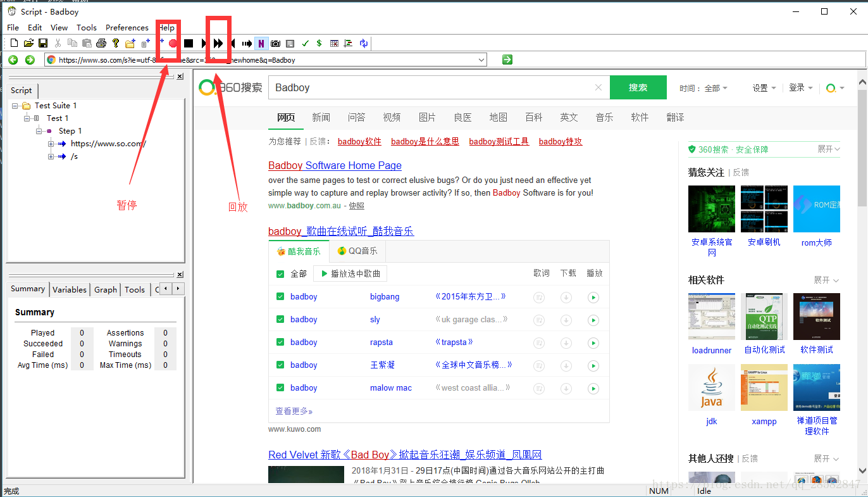Create a new script with the New icon

coord(14,43)
